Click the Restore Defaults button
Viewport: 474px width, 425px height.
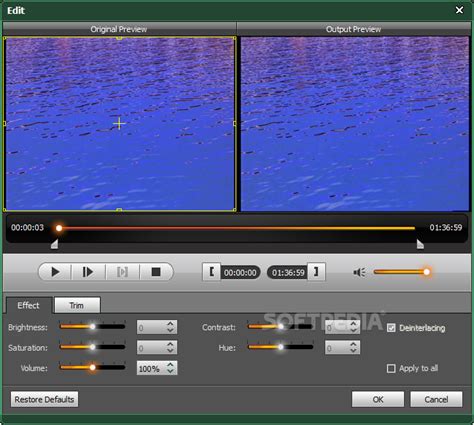pyautogui.click(x=44, y=399)
